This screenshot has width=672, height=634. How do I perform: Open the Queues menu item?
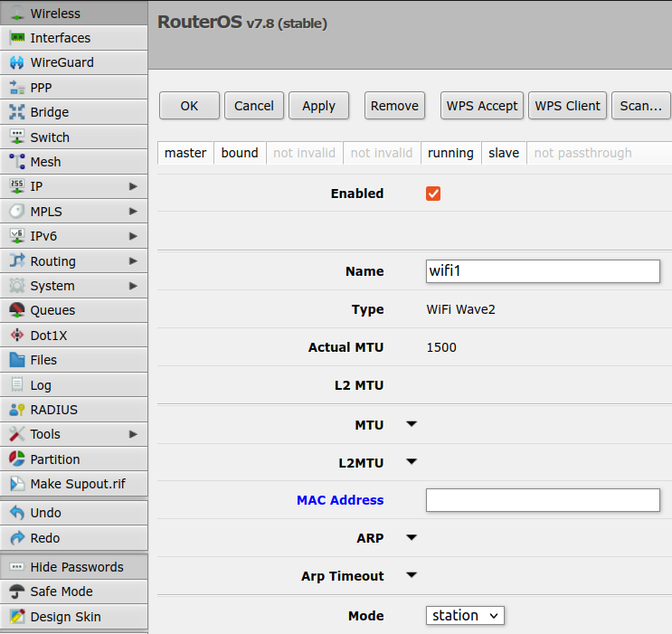click(x=74, y=310)
